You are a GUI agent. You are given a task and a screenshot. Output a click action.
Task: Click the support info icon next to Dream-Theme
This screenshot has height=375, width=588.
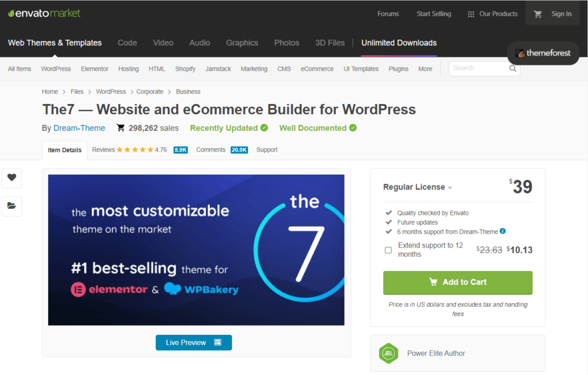click(x=503, y=231)
